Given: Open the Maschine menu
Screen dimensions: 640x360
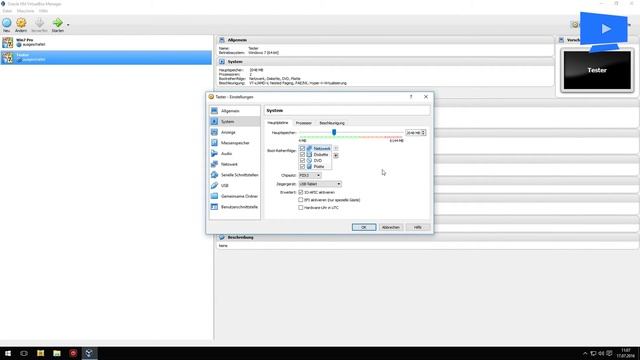Looking at the screenshot, I should coord(25,11).
